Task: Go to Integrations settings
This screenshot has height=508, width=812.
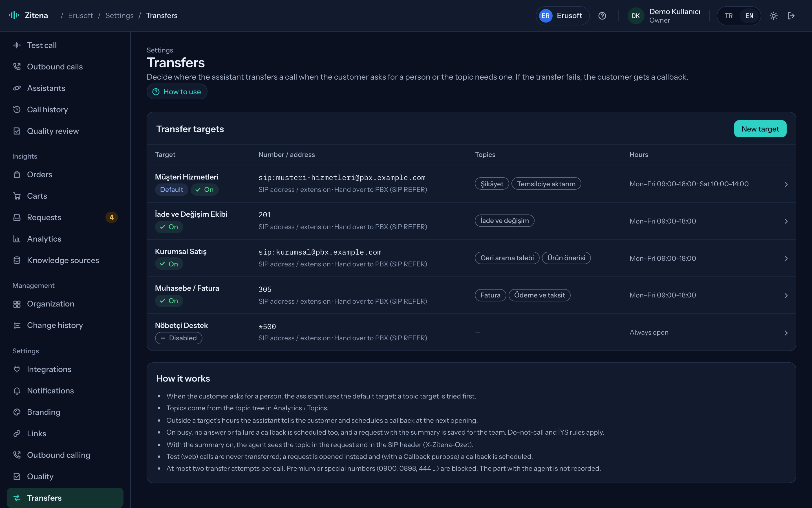Action: (65, 369)
